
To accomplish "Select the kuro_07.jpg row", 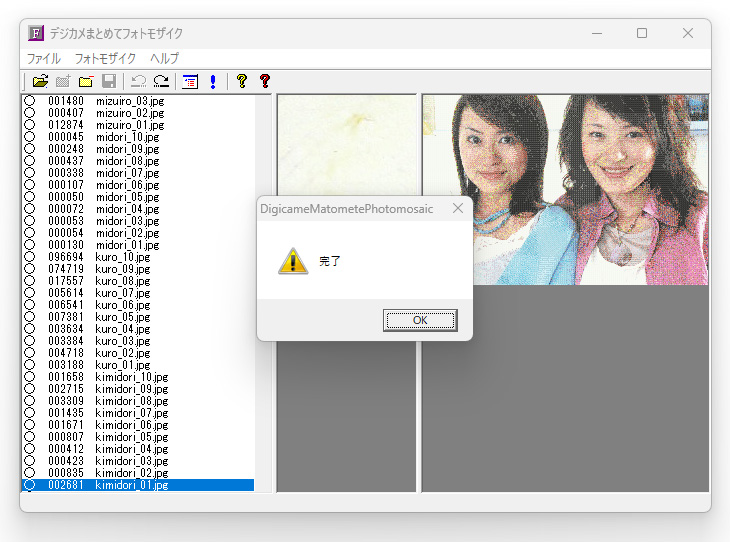I will [138, 293].
